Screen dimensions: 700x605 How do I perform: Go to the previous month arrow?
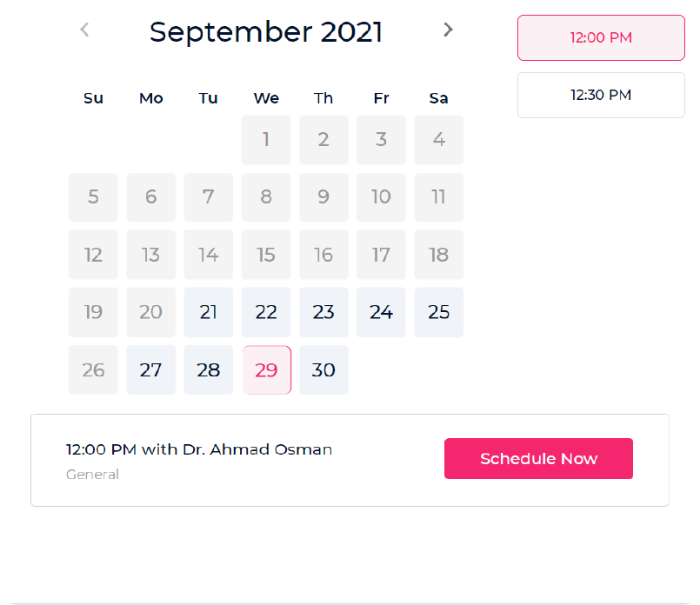(84, 30)
